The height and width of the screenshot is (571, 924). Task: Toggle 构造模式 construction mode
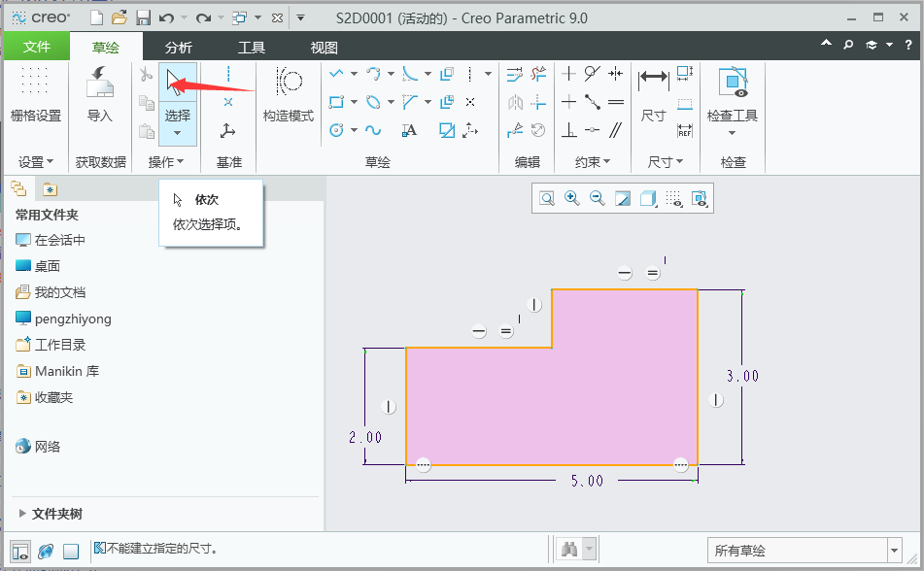pyautogui.click(x=289, y=94)
